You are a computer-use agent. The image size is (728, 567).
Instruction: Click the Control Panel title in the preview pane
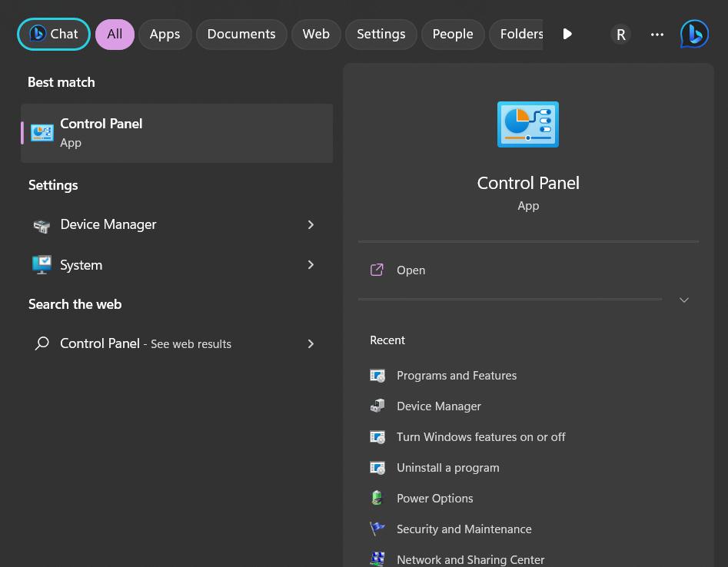pyautogui.click(x=528, y=184)
